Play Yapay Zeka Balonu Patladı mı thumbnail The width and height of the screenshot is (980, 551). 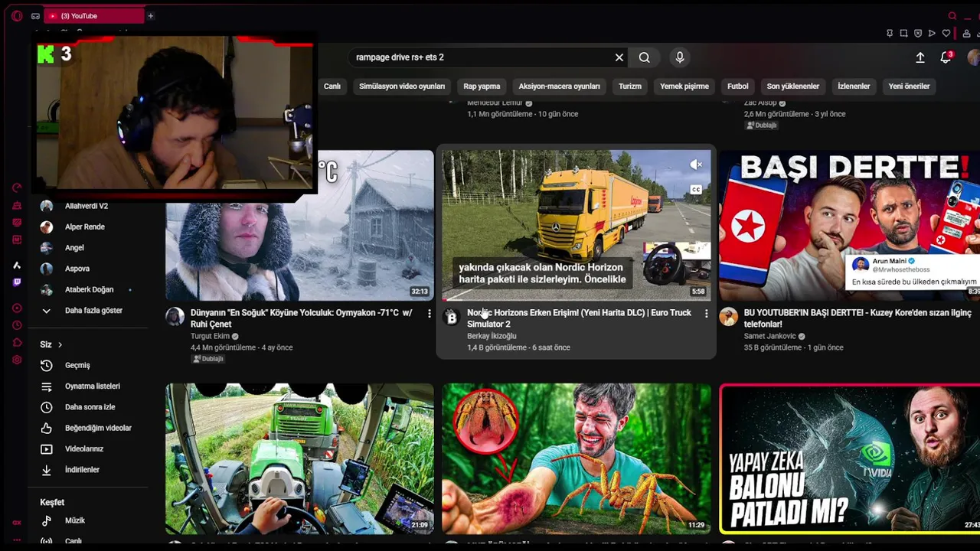(850, 458)
